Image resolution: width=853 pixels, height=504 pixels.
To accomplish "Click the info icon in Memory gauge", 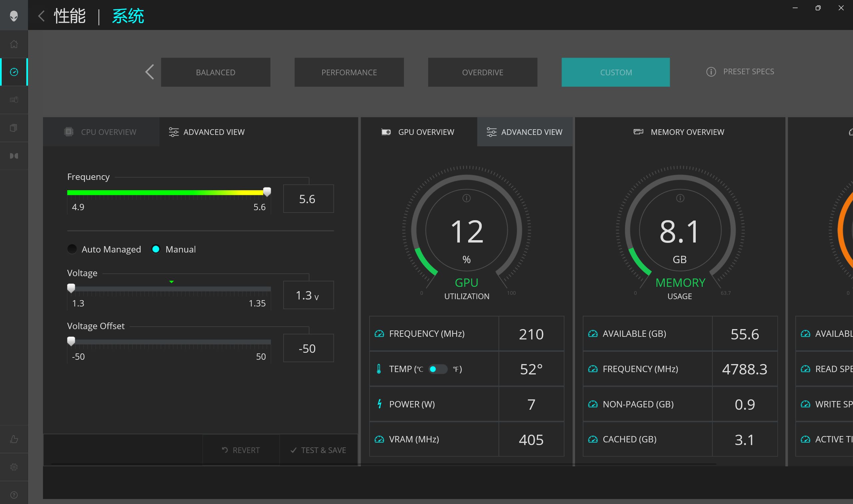I will [680, 198].
